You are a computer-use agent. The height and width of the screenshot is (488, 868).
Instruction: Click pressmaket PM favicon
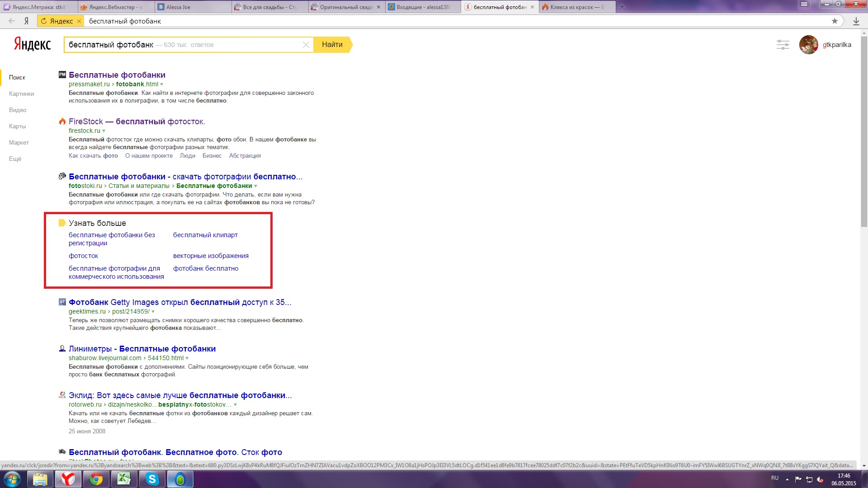click(62, 75)
